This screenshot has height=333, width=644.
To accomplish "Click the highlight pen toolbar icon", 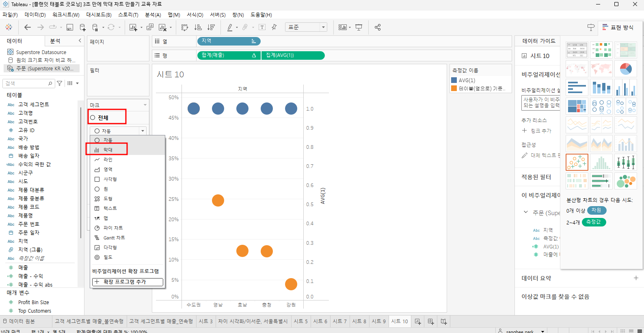I will 230,27.
